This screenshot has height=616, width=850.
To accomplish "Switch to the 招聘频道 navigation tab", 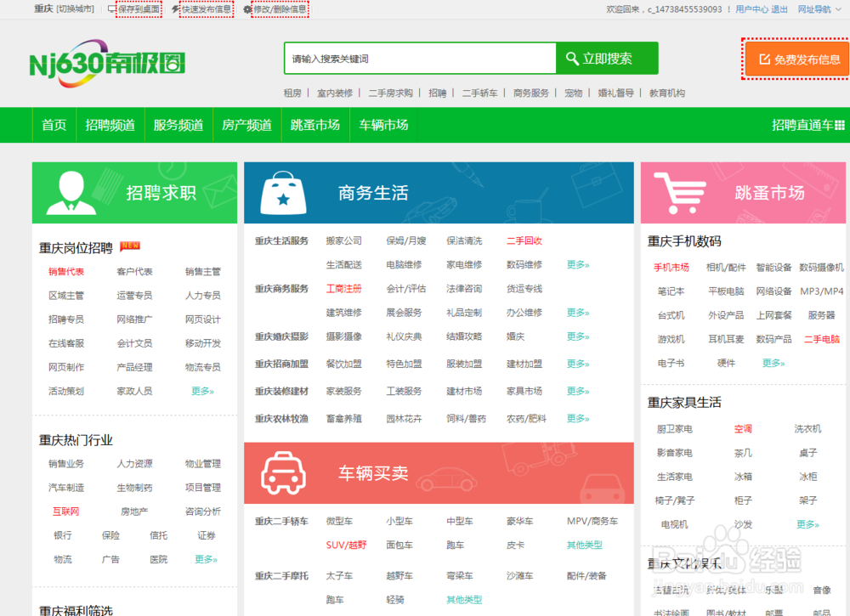I will pos(110,125).
